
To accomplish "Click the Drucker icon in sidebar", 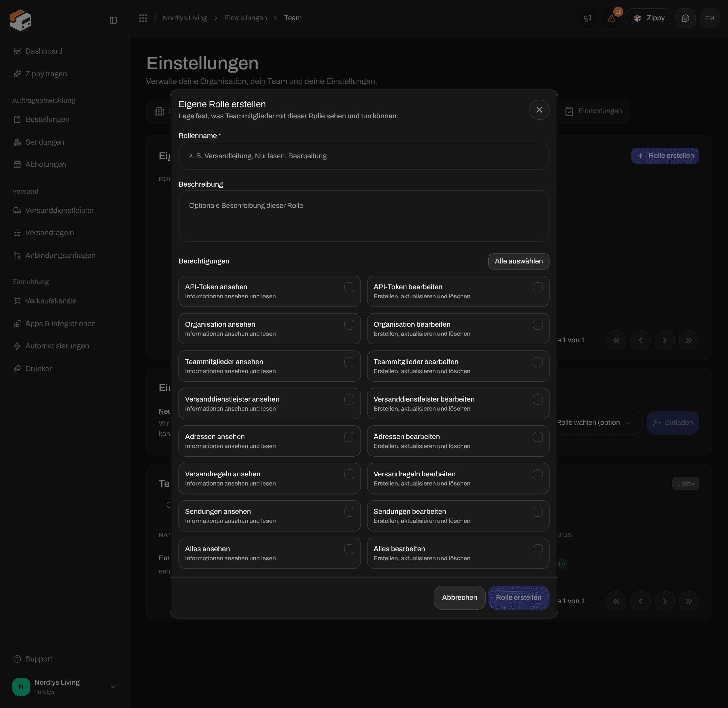I will (17, 368).
